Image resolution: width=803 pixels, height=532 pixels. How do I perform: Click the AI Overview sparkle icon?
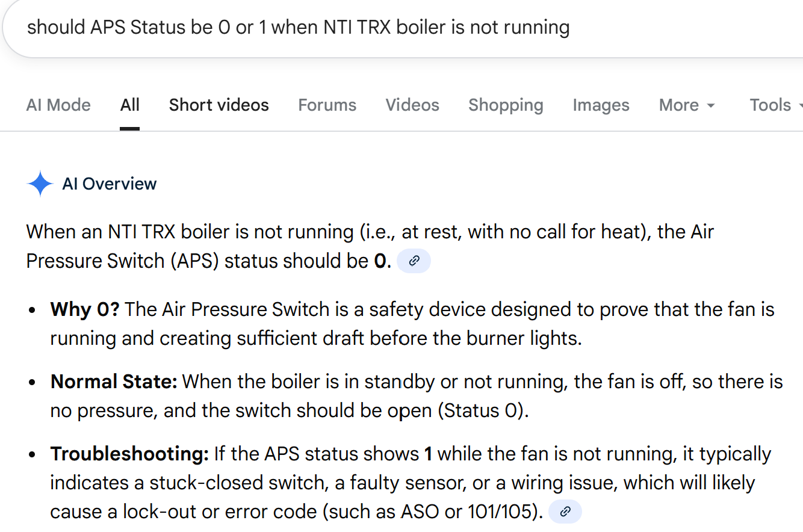pyautogui.click(x=40, y=184)
